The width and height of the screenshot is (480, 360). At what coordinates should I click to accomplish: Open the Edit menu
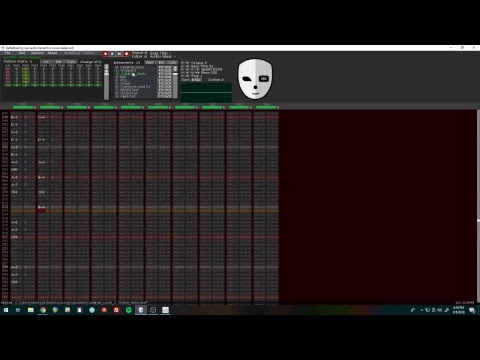pyautogui.click(x=22, y=53)
